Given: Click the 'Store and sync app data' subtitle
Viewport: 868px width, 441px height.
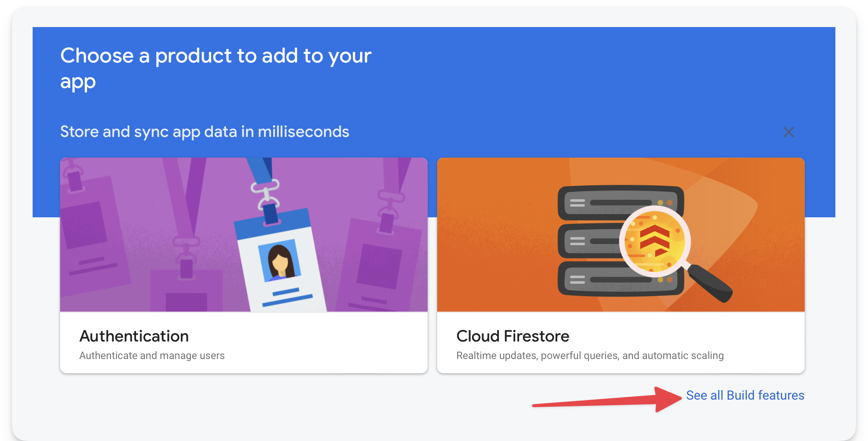Looking at the screenshot, I should pyautogui.click(x=204, y=131).
